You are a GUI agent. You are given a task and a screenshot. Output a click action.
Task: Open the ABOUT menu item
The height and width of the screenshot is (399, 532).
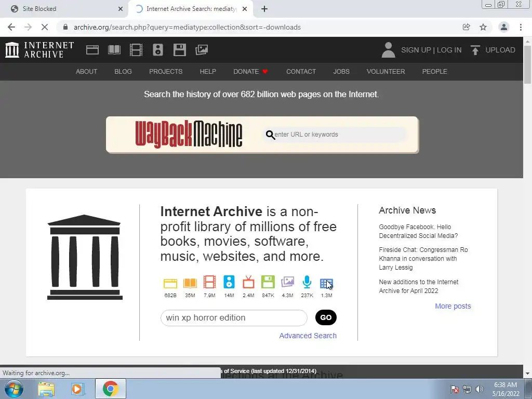pyautogui.click(x=87, y=72)
